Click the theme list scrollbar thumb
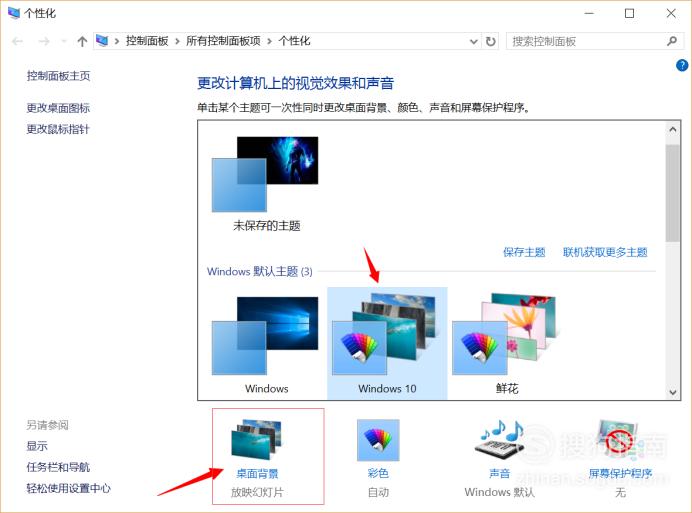The height and width of the screenshot is (513, 692). point(673,193)
